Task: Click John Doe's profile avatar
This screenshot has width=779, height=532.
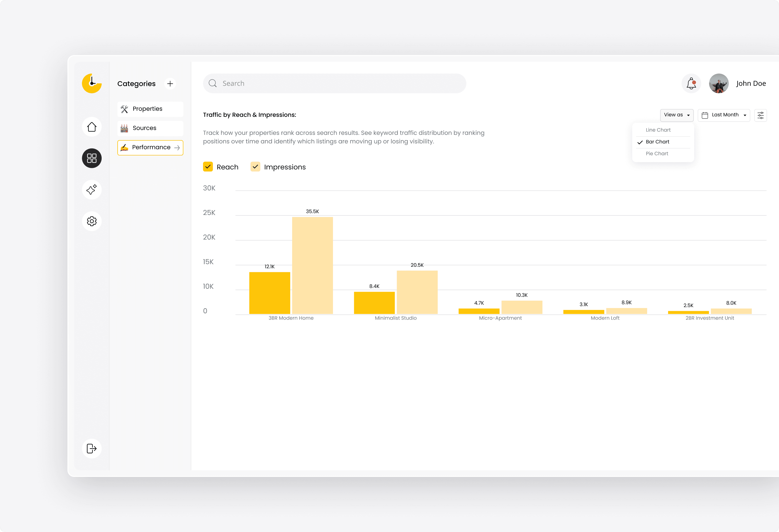Action: (x=719, y=83)
